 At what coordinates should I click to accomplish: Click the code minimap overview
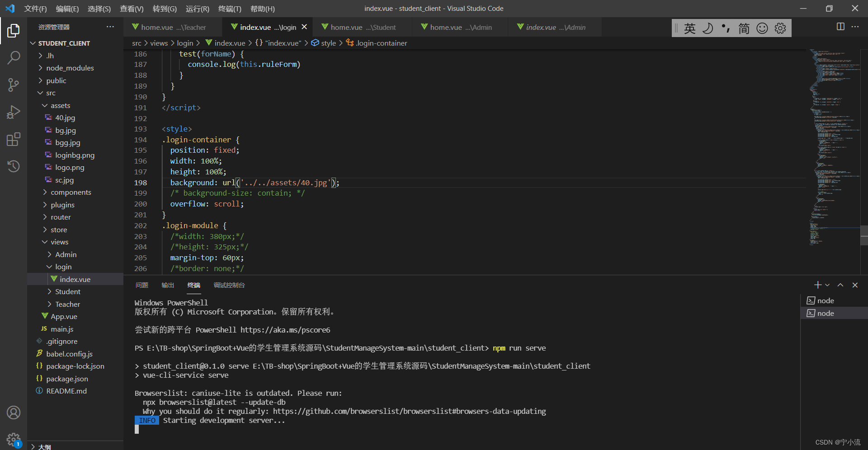point(834,147)
